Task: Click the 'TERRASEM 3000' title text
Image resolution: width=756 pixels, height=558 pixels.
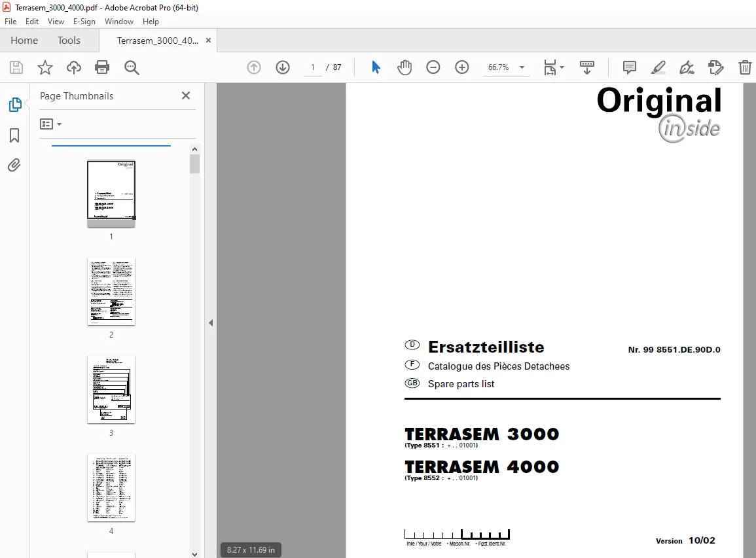Action: (x=482, y=434)
